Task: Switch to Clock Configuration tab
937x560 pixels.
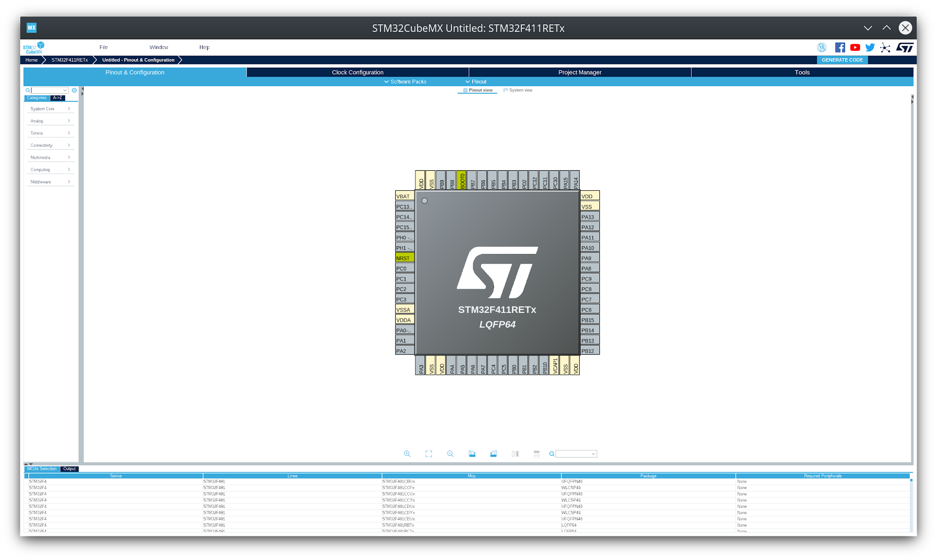Action: pos(358,72)
